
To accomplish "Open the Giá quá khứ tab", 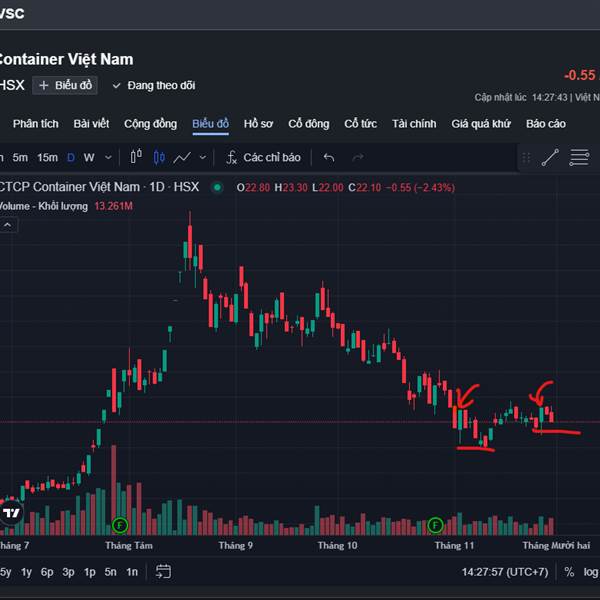I will click(481, 124).
